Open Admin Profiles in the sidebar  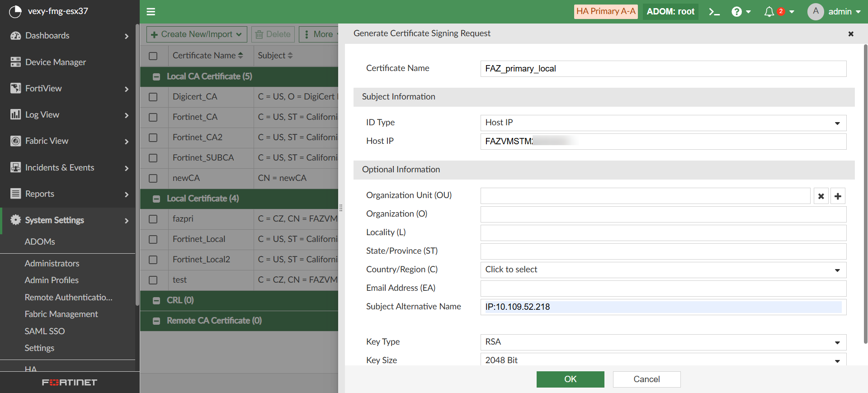tap(52, 280)
